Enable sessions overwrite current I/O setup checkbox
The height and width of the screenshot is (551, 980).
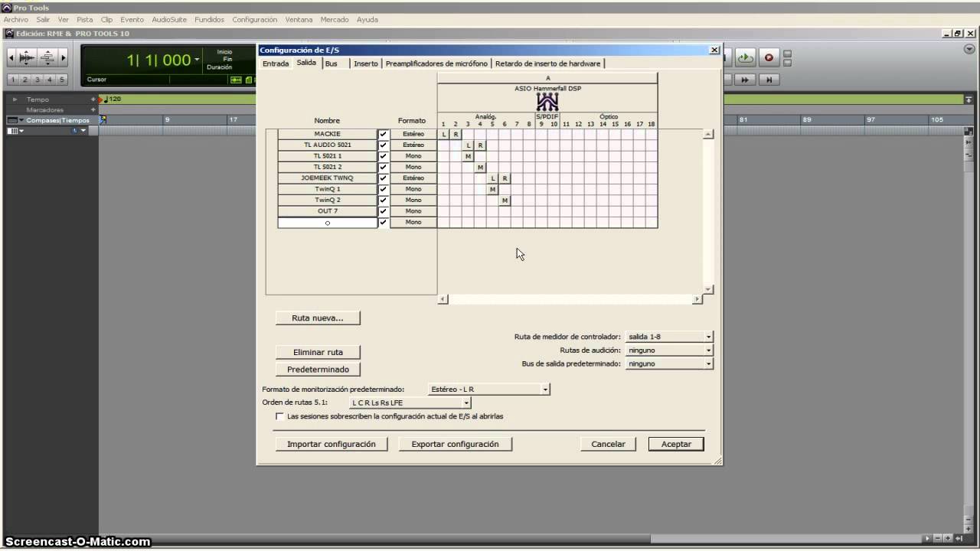(x=279, y=416)
